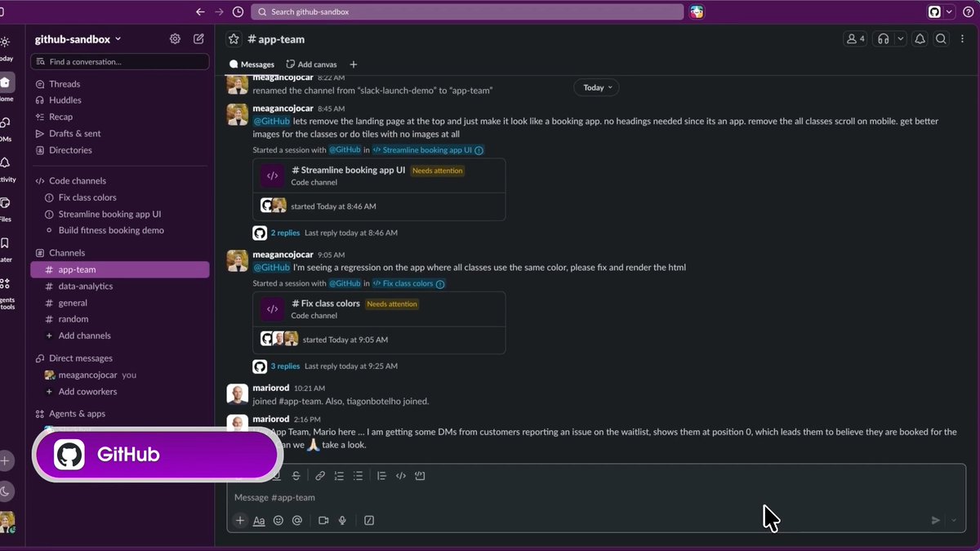
Task: Toggle bulleted list formatting
Action: coord(358,476)
